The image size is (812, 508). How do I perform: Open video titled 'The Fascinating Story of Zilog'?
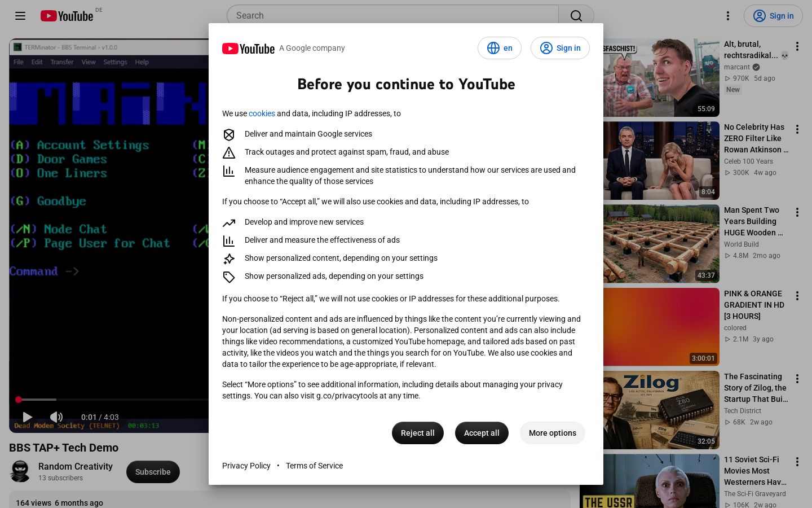(x=756, y=388)
